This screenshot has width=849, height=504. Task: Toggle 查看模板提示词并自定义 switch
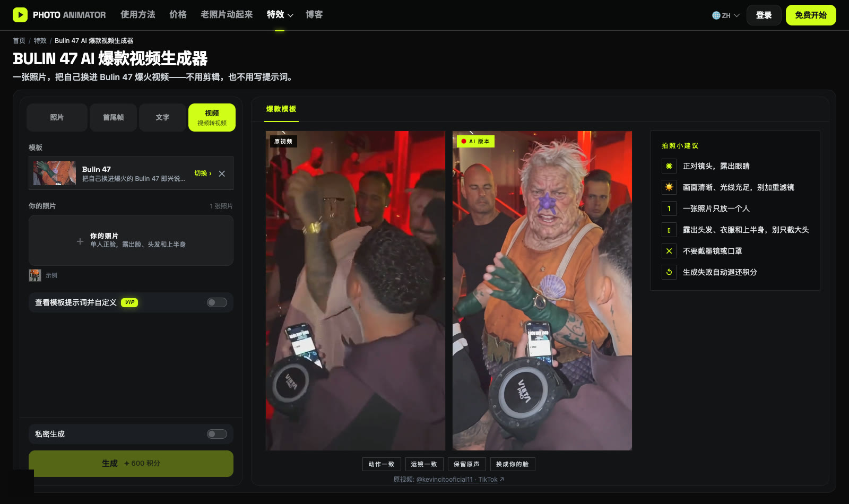click(217, 302)
